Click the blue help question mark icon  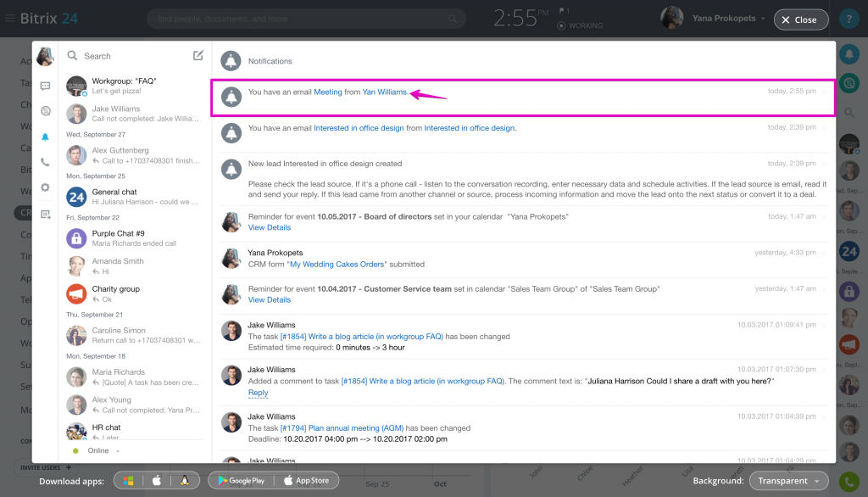point(849,19)
